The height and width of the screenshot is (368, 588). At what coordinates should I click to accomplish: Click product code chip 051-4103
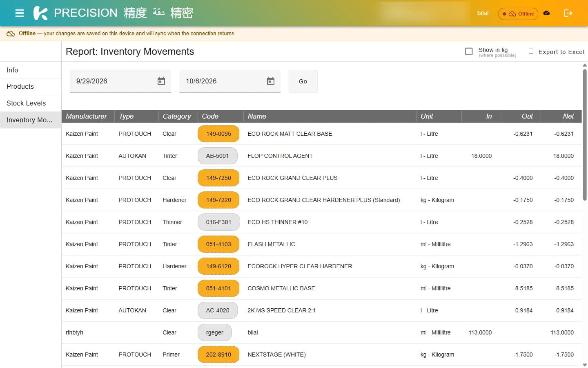click(x=218, y=244)
